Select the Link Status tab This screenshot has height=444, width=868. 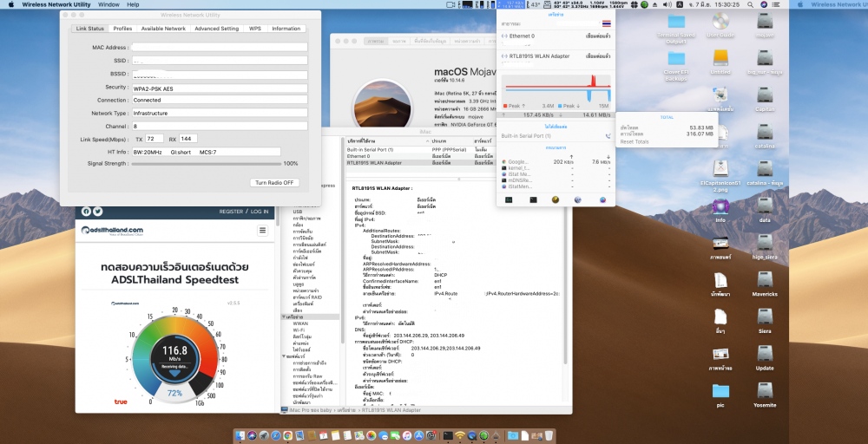(89, 29)
